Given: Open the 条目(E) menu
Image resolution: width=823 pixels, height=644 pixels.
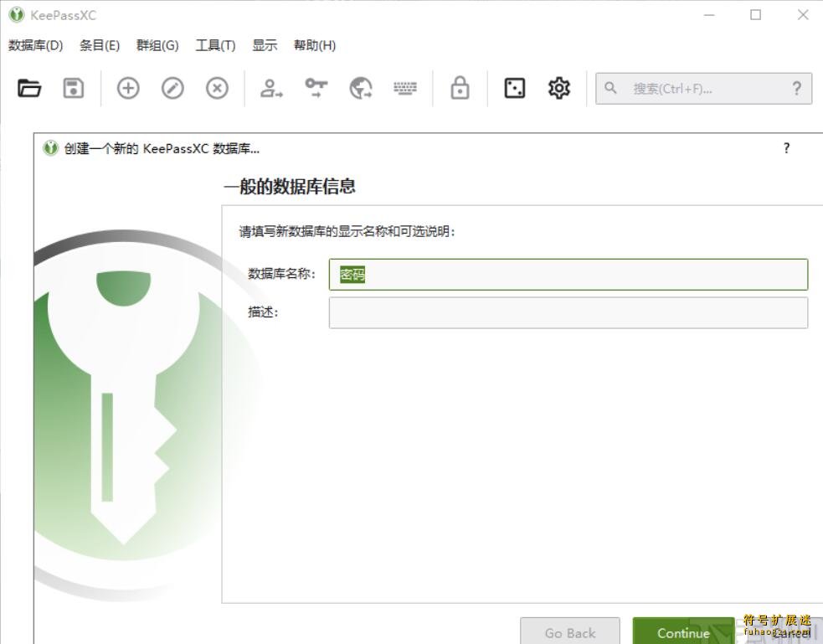Looking at the screenshot, I should (x=100, y=46).
